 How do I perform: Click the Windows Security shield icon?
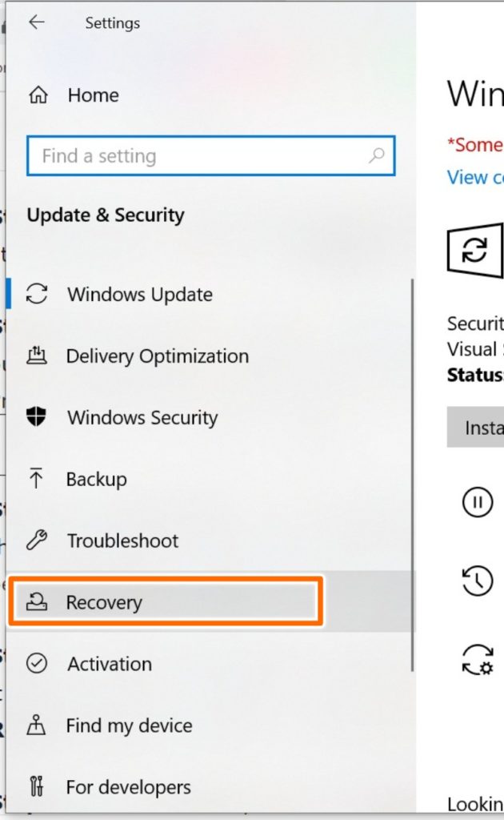click(37, 417)
